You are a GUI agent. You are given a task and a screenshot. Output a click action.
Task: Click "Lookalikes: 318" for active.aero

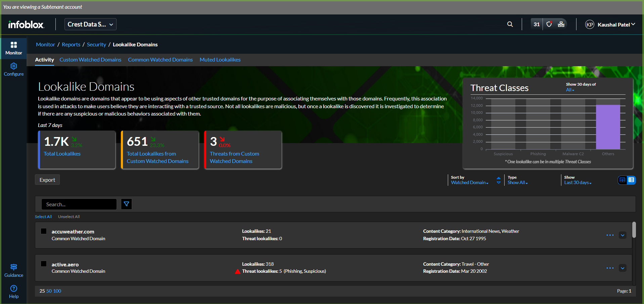(258, 264)
